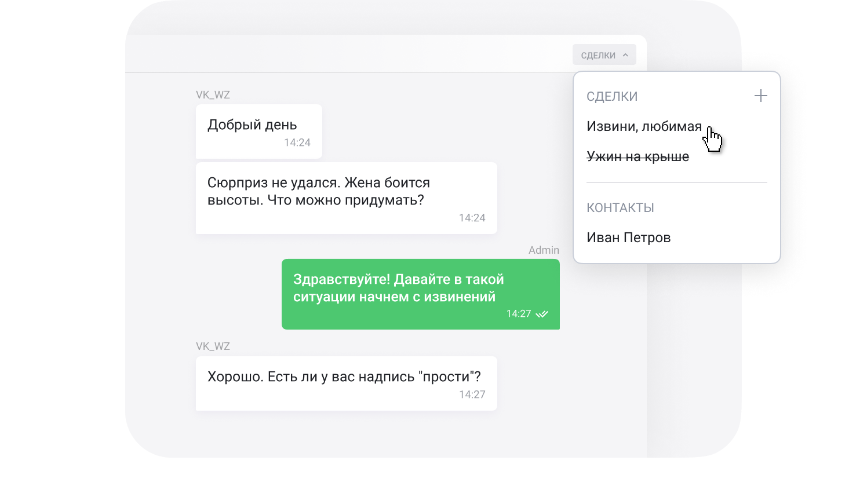Viewport: 867px width, 504px height.
Task: Click VK_WZ label above Добрый день
Action: [213, 95]
